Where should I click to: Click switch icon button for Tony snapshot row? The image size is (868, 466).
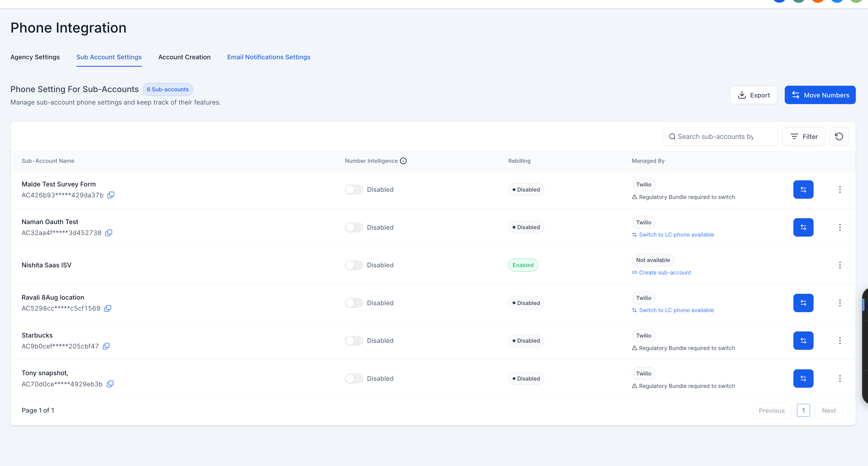pyautogui.click(x=803, y=378)
